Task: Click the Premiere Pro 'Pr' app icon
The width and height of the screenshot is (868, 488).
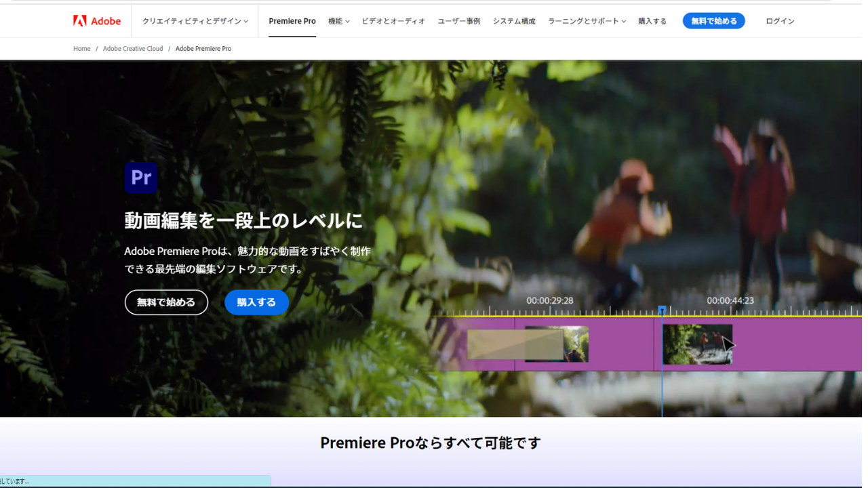Action: point(141,178)
